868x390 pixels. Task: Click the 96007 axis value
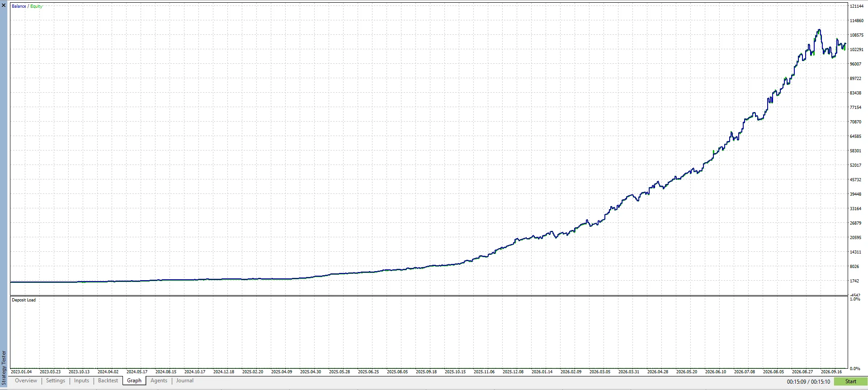856,64
